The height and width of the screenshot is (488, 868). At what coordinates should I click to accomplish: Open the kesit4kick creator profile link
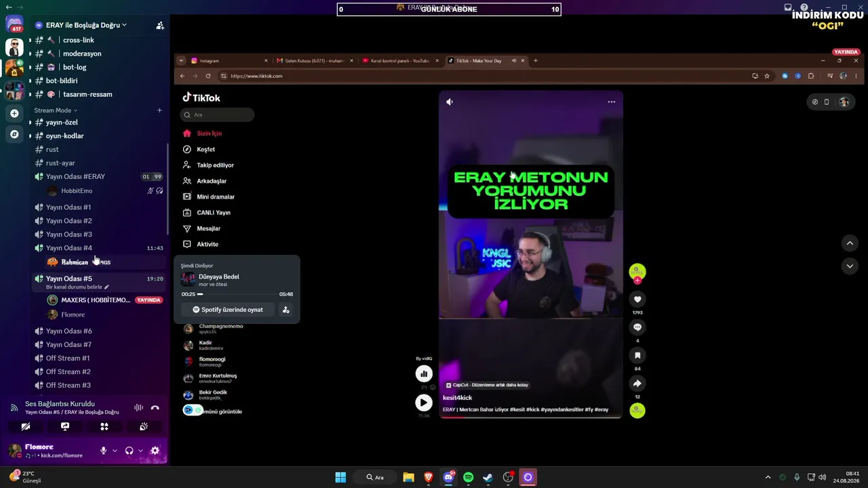458,398
